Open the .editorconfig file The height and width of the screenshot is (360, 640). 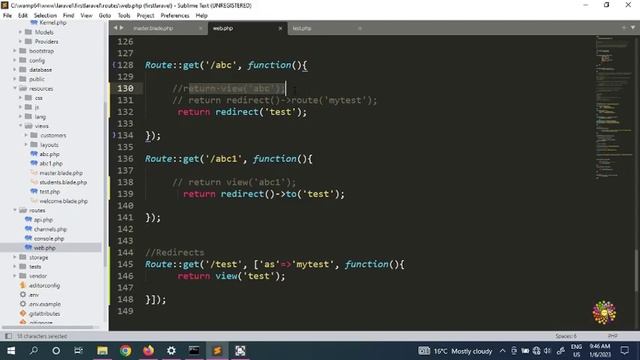click(x=44, y=285)
